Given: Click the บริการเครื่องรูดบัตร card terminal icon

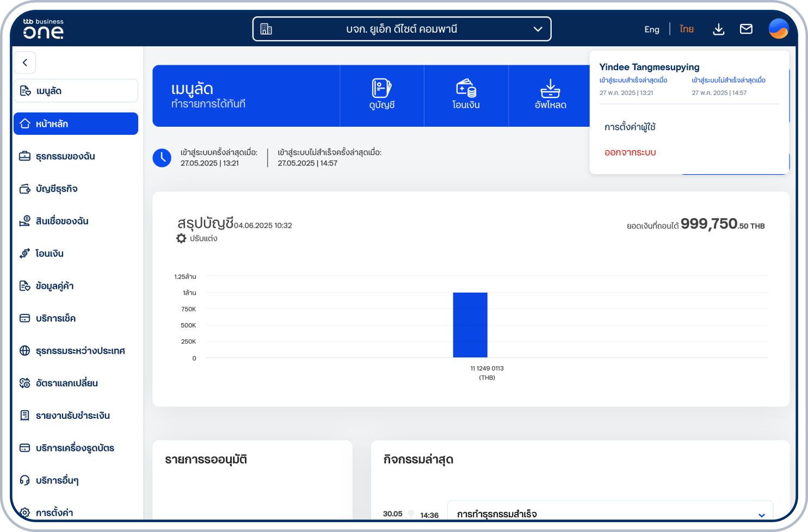Looking at the screenshot, I should click(x=25, y=448).
